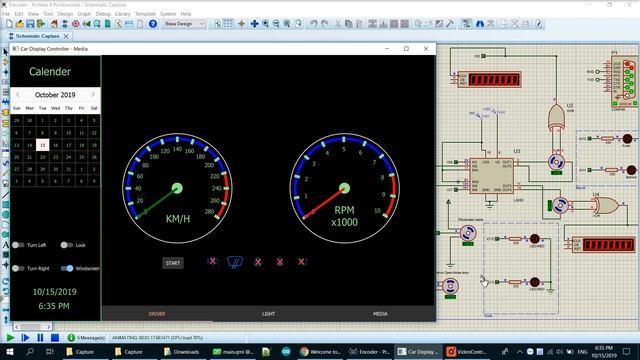Click the taskbar search icon
Screen dimensions: 640x360
30,351
